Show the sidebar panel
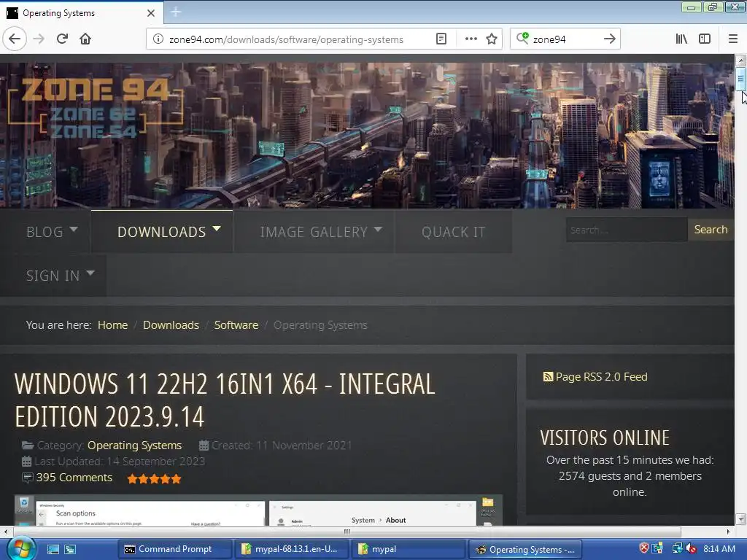This screenshot has height=560, width=747. click(705, 39)
